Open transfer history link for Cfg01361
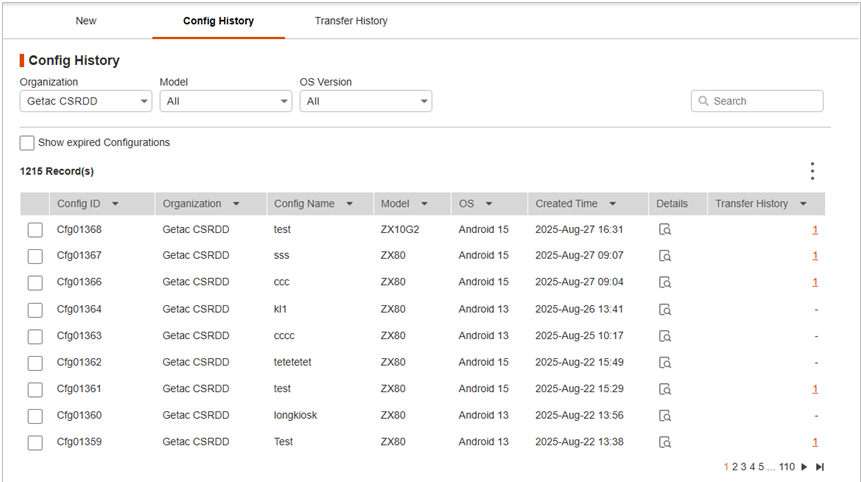 click(x=815, y=389)
